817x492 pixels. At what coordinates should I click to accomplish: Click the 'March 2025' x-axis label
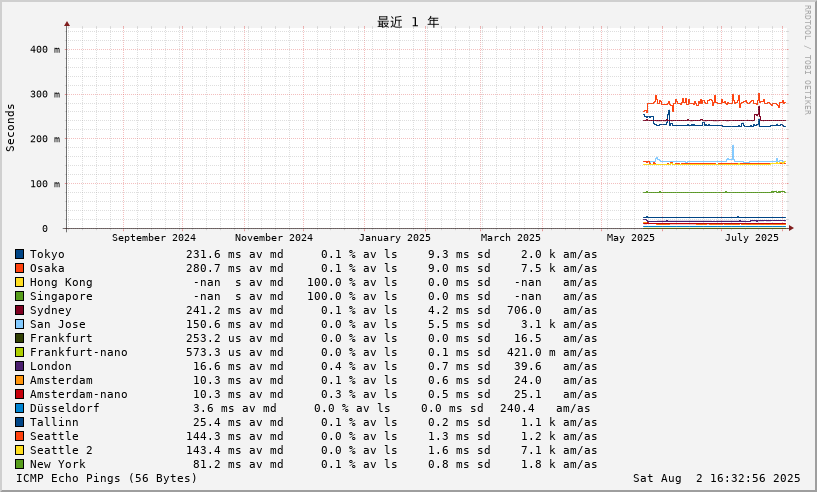(511, 238)
